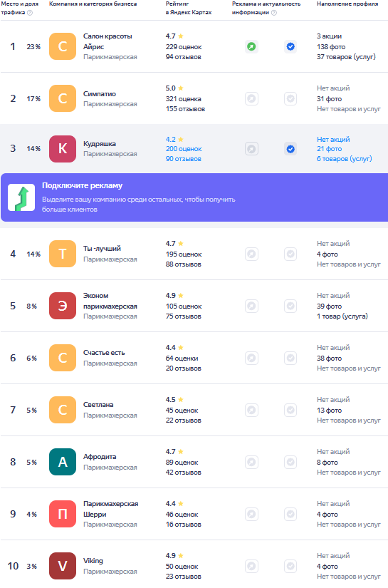Open the '90 отзывов' link for Кудряшка
The height and width of the screenshot is (588, 388).
tap(184, 159)
